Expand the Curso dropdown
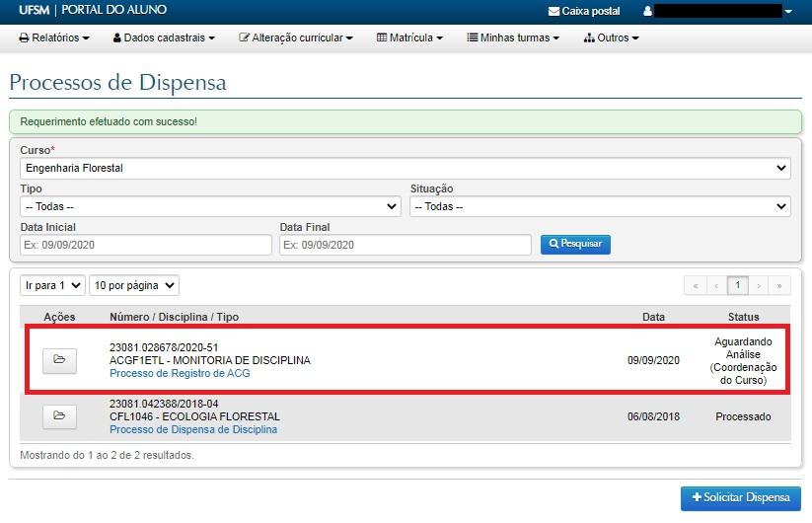Image resolution: width=812 pixels, height=523 pixels. (405, 168)
